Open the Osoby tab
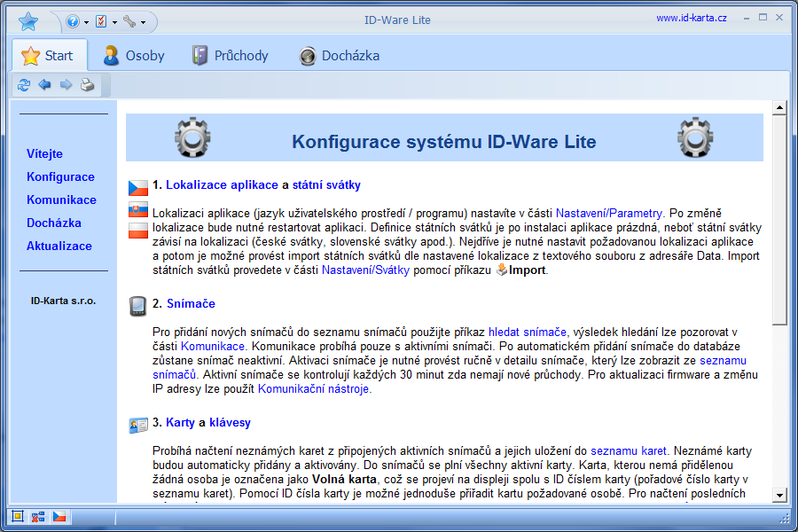This screenshot has height=532, width=798. click(134, 56)
